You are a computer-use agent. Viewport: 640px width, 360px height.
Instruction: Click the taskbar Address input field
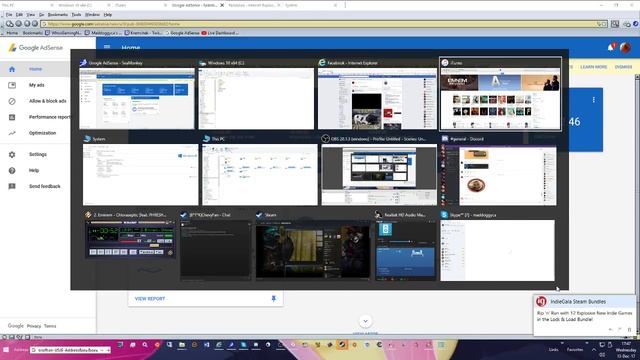point(70,350)
